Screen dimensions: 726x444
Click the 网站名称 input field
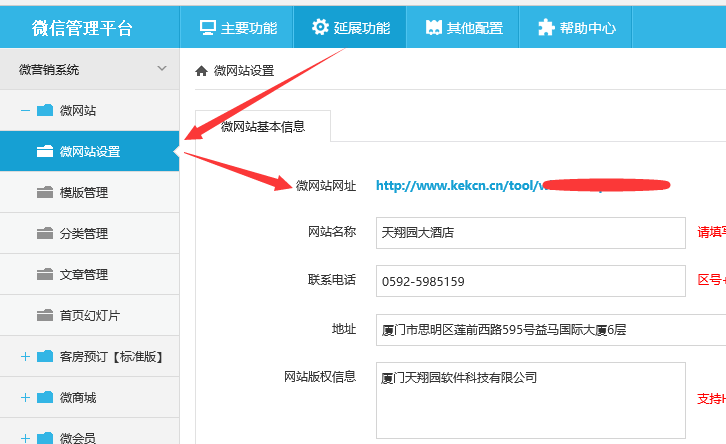tap(530, 232)
